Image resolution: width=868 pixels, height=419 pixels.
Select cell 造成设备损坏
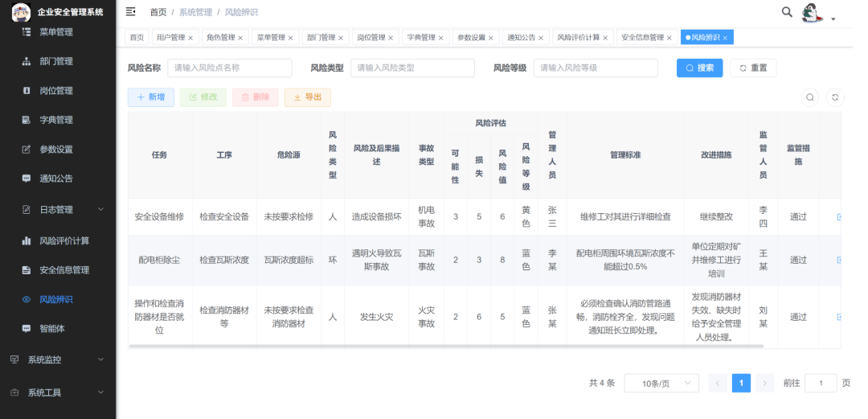click(376, 217)
